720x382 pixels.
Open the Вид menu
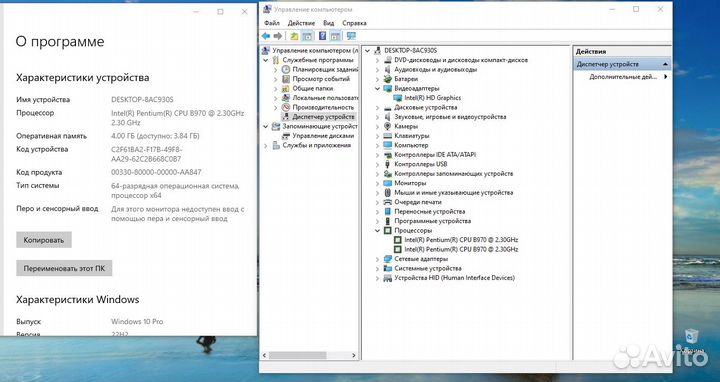tap(328, 22)
